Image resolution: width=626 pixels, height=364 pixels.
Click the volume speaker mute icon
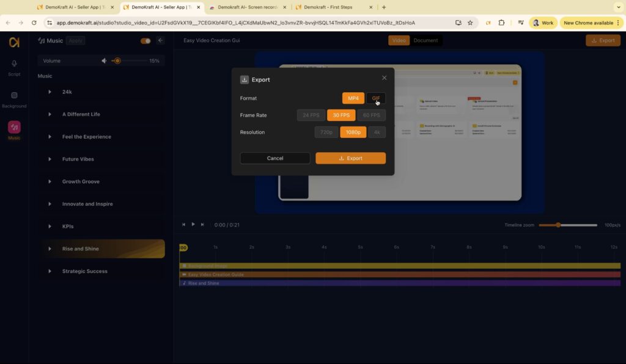(x=104, y=61)
